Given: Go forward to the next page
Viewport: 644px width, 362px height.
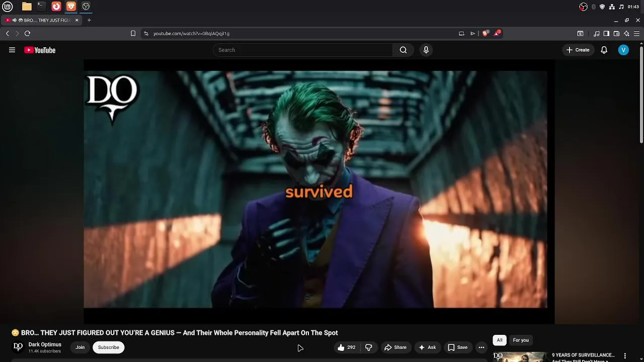Looking at the screenshot, I should click(17, 34).
